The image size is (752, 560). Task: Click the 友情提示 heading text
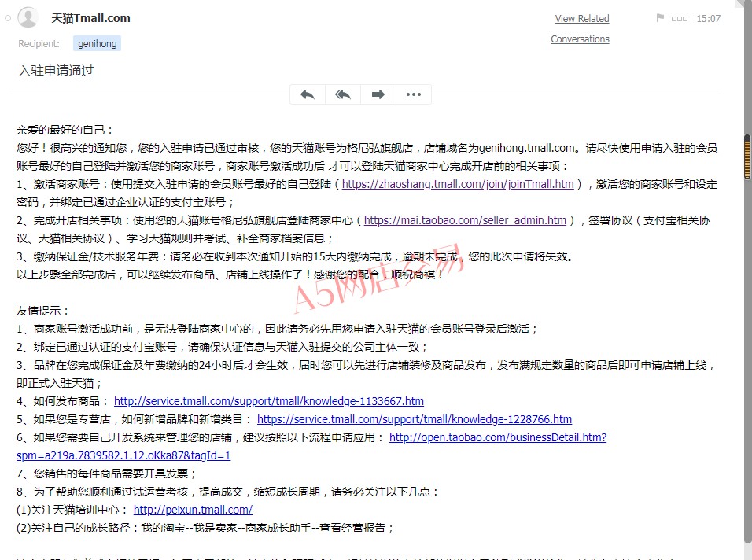coord(42,311)
